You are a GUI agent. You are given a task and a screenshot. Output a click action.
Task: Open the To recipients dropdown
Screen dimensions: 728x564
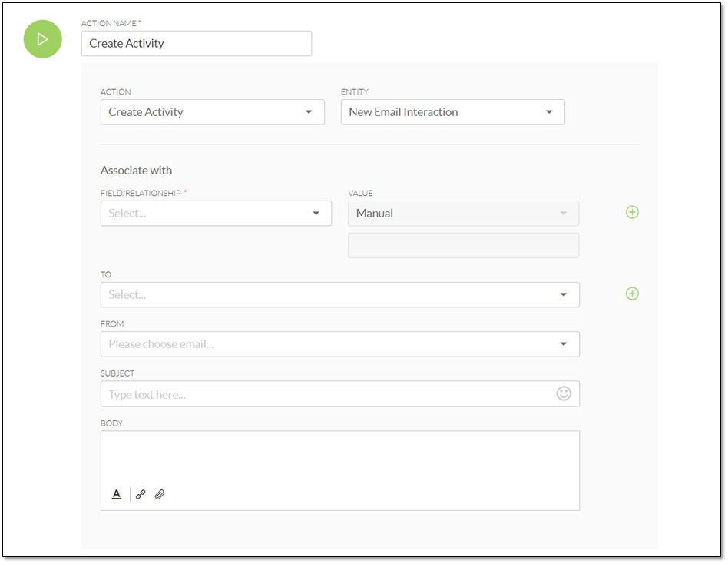340,294
